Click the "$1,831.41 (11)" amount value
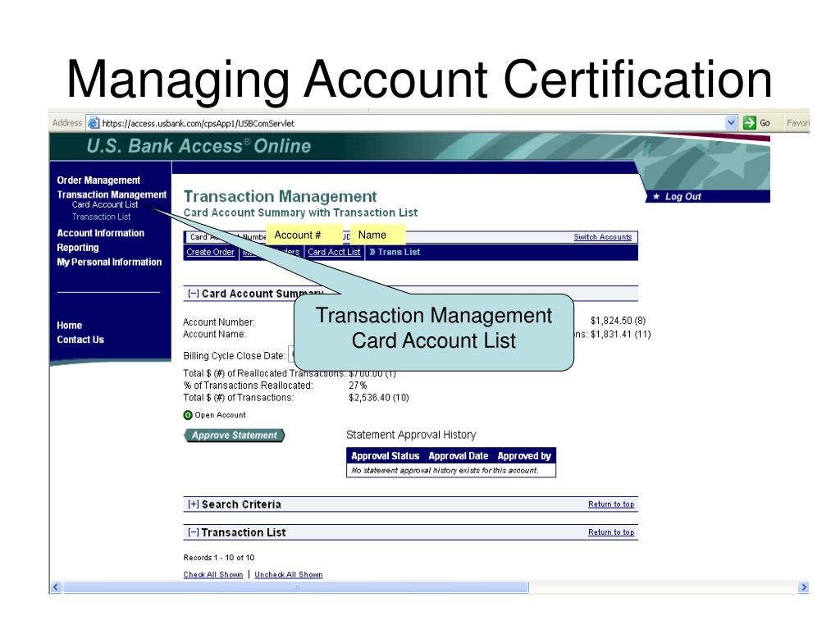 (621, 335)
